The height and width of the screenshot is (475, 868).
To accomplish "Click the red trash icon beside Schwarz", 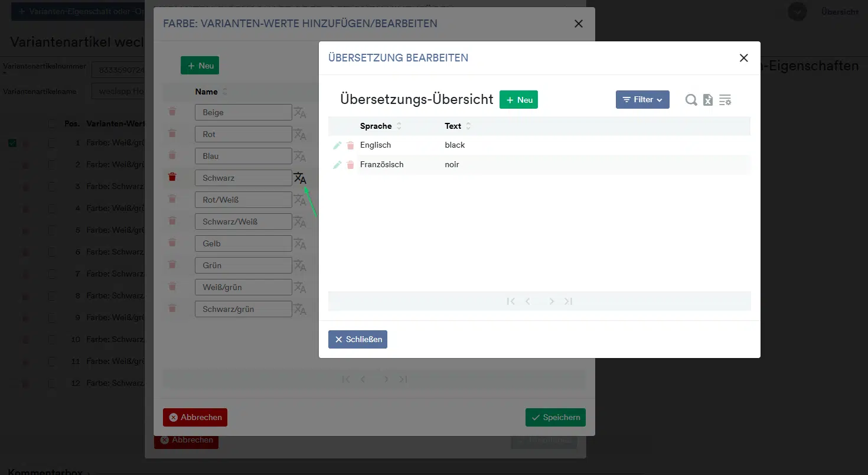I will [172, 177].
